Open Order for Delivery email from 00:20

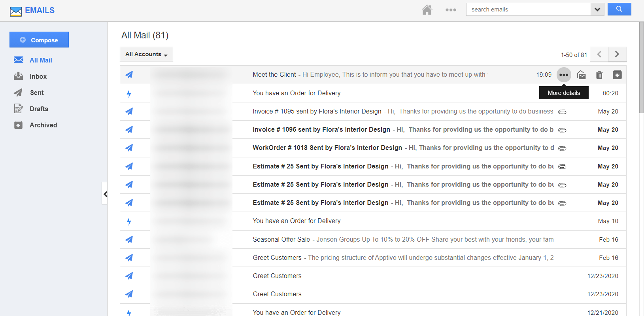[373, 93]
